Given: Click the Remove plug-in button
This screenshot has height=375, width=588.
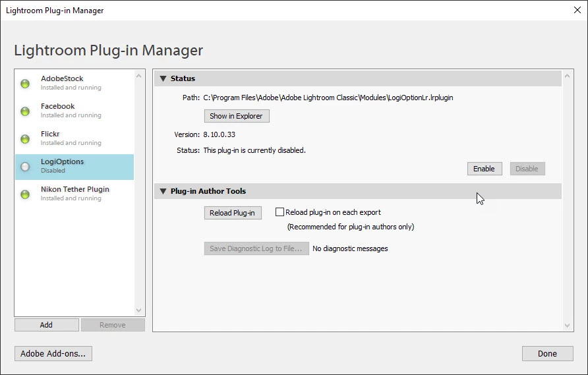Looking at the screenshot, I should point(113,325).
